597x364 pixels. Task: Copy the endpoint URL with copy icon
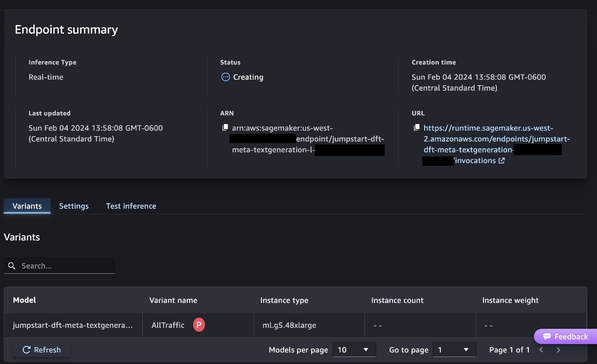(x=417, y=127)
